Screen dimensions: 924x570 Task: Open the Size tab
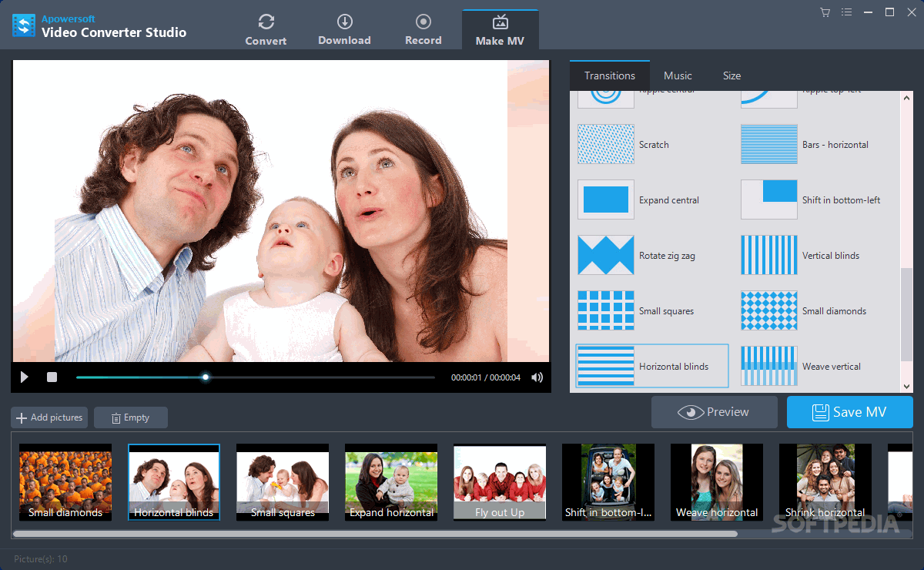731,75
